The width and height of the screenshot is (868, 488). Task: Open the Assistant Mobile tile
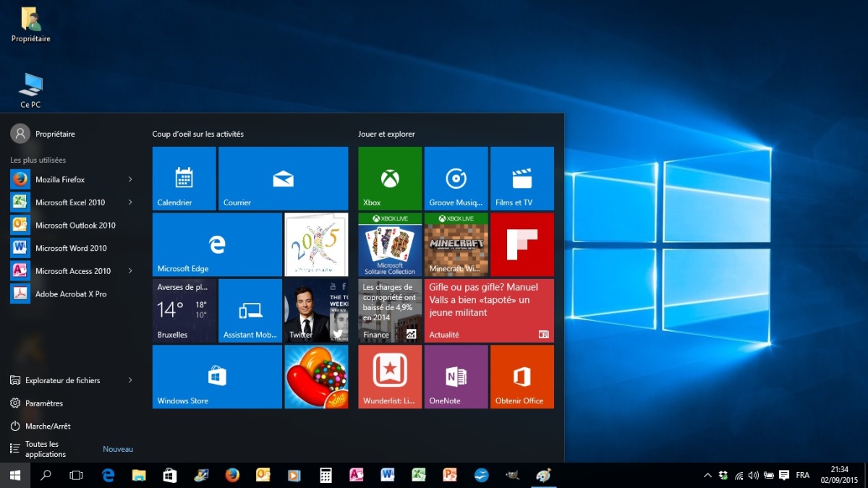(250, 311)
